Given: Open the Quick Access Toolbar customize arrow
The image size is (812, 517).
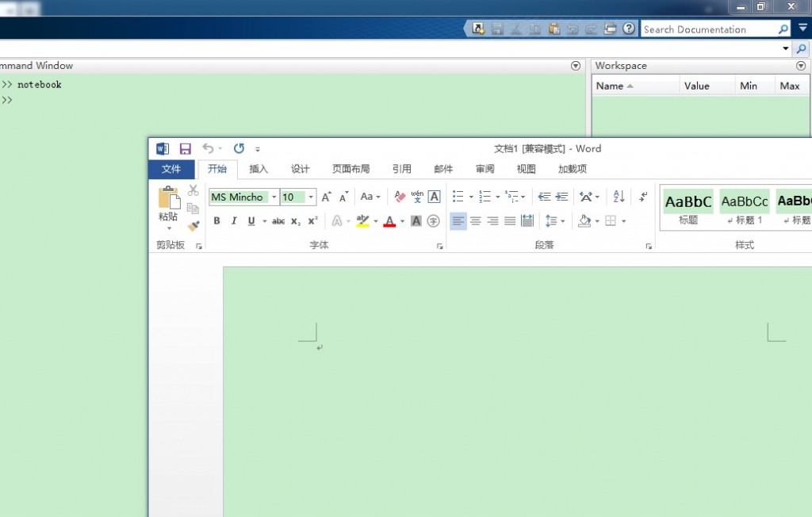Looking at the screenshot, I should (258, 149).
